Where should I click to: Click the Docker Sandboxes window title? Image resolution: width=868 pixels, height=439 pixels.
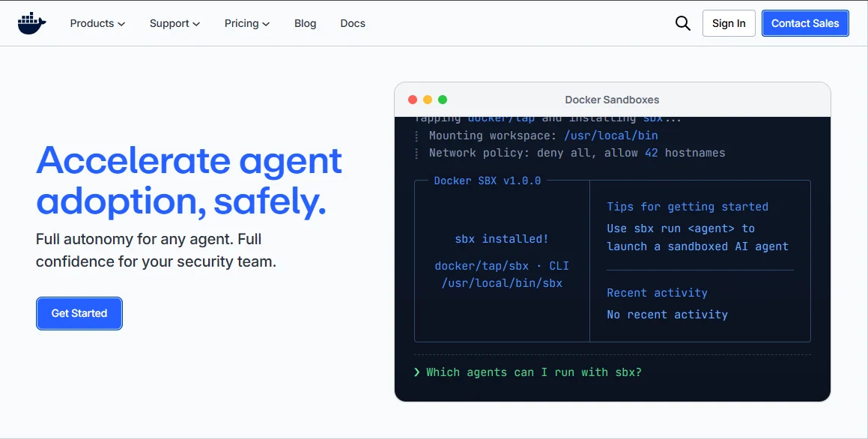612,100
